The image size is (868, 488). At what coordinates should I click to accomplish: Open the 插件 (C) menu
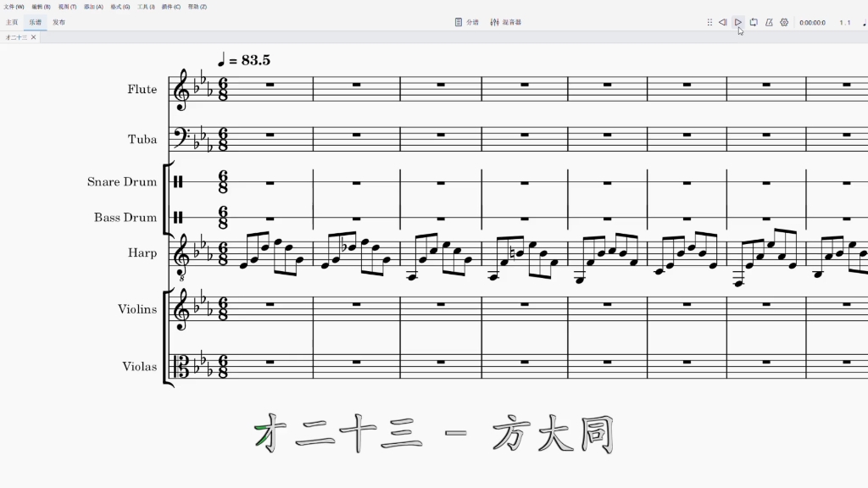[171, 7]
